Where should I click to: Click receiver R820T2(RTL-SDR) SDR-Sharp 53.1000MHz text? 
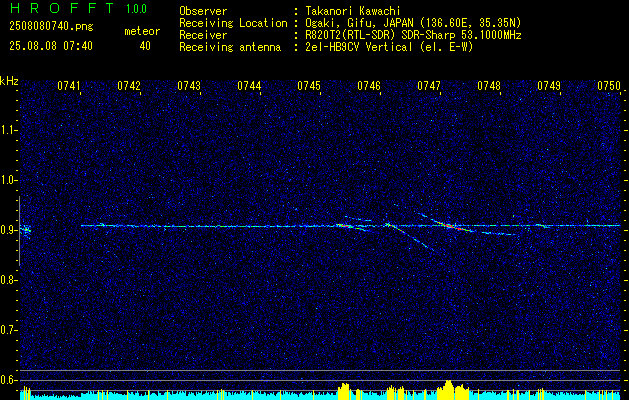pos(413,35)
